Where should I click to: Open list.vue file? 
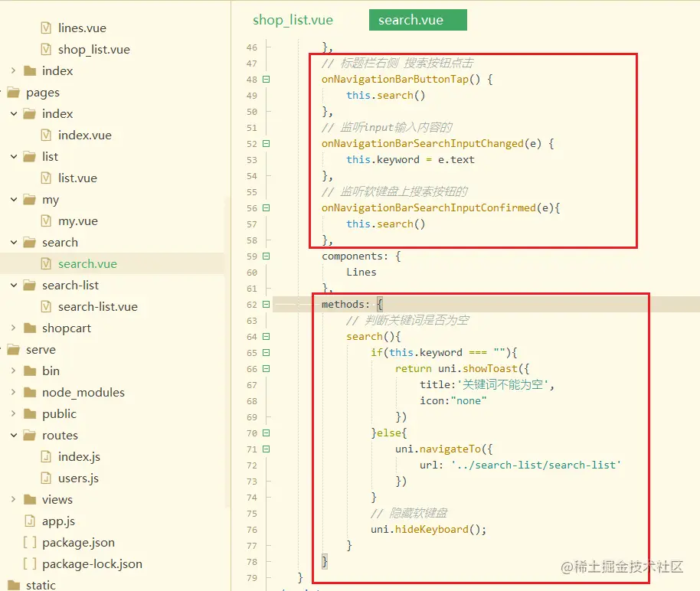coord(77,178)
